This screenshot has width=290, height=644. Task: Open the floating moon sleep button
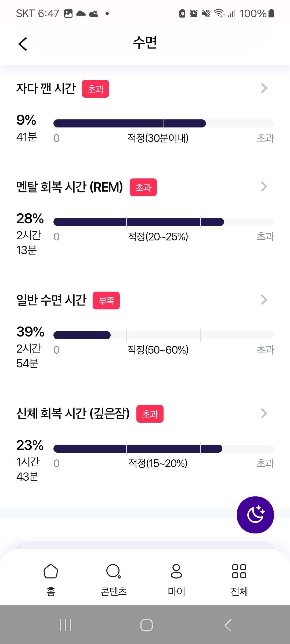pyautogui.click(x=255, y=515)
